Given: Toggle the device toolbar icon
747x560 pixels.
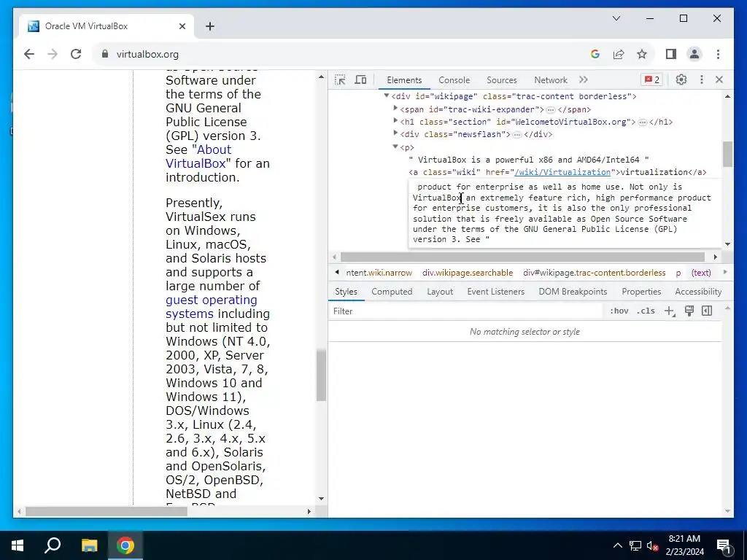Looking at the screenshot, I should (x=360, y=80).
